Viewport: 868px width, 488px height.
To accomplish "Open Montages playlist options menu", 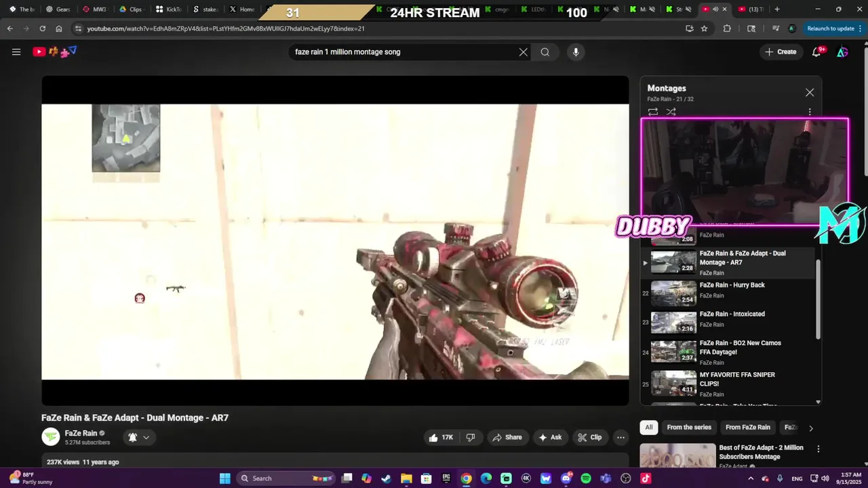I will 809,112.
